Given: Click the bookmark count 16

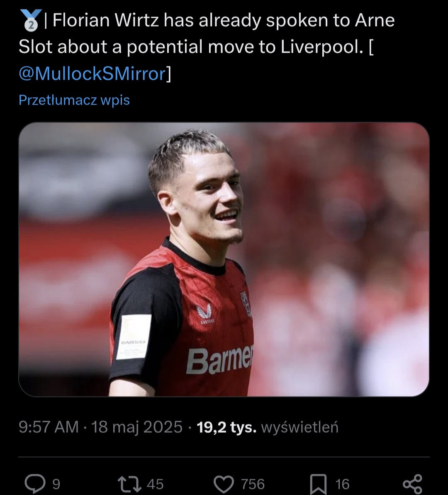Looking at the screenshot, I should coord(343,484).
